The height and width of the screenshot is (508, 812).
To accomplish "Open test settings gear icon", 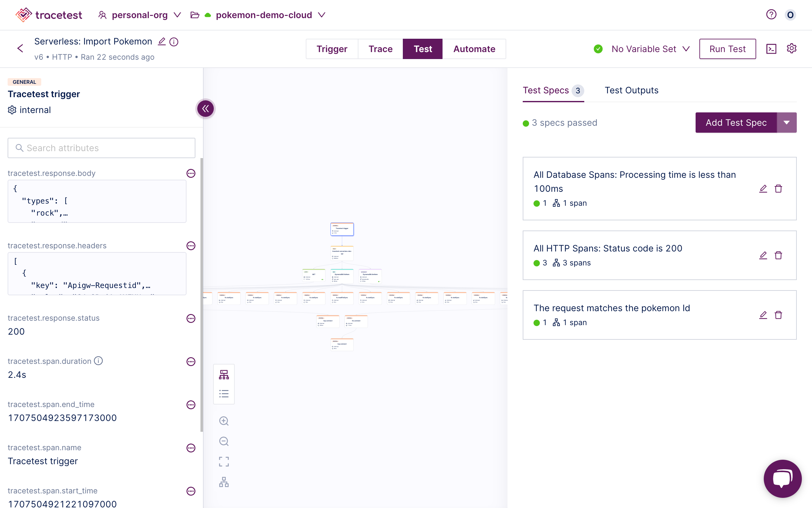I will tap(791, 48).
